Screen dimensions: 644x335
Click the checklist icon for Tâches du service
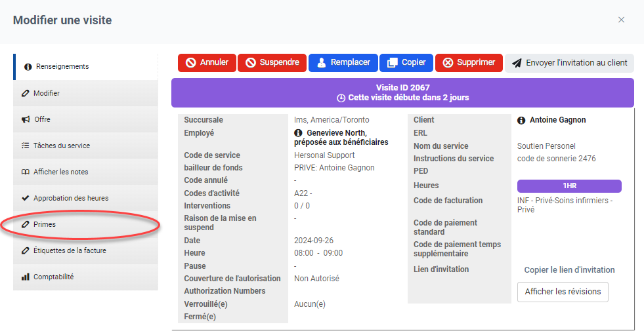26,146
